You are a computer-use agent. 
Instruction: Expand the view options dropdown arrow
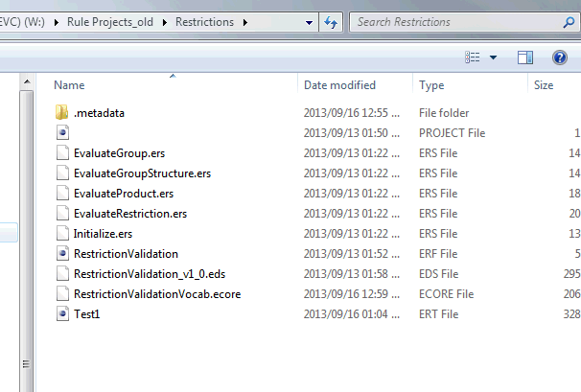[493, 58]
